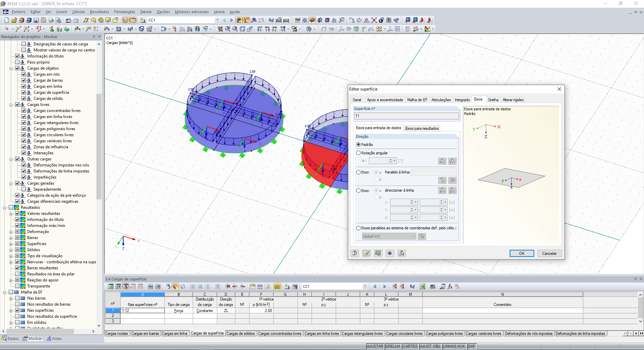Select the Rotação angular radio option
Viewport: 644px width, 350px height.
pyautogui.click(x=359, y=153)
